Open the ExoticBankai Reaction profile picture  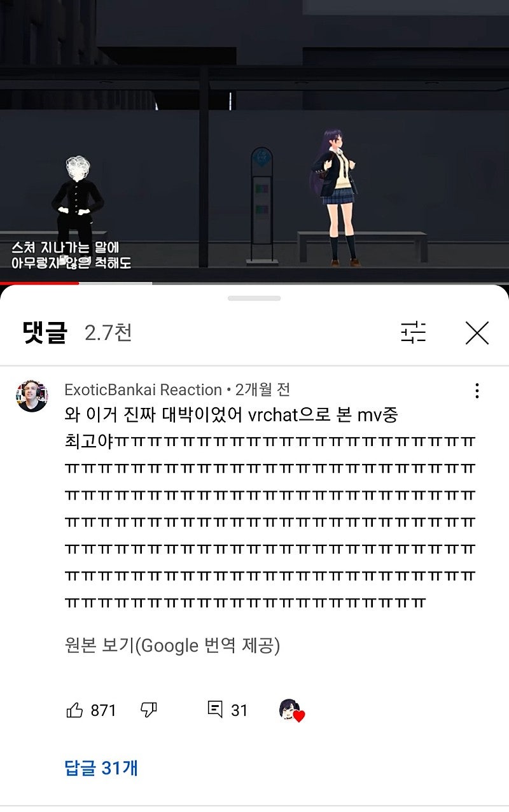click(x=32, y=396)
